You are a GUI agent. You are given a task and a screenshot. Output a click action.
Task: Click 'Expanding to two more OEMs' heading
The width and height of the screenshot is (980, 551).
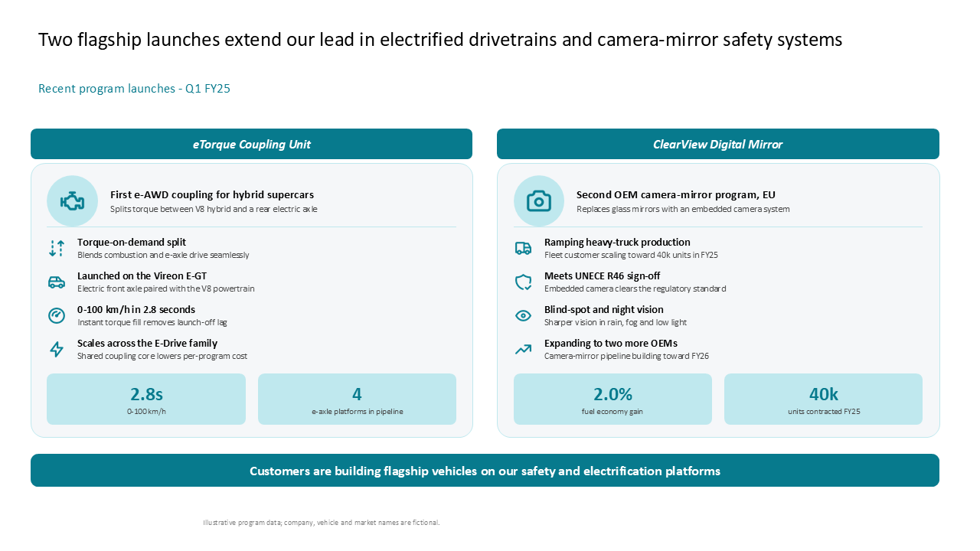[x=611, y=343]
